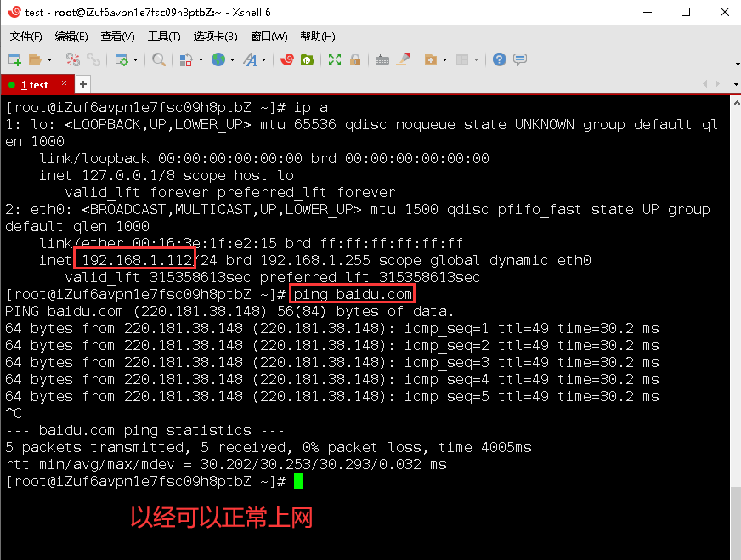Click the 'inet 127.0.0.1/8 scope host lo' line
741x560 pixels.
(x=167, y=175)
